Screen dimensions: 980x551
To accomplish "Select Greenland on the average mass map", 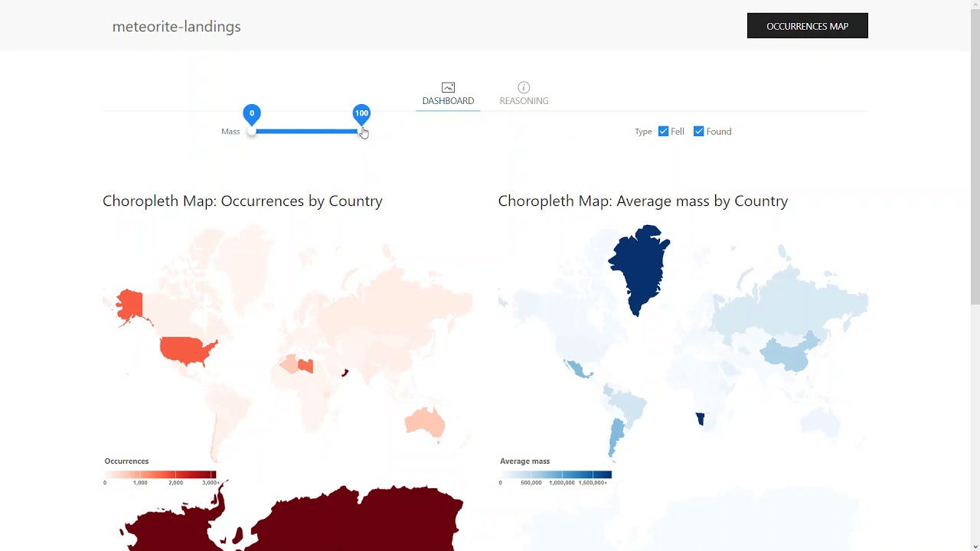I will [x=642, y=266].
